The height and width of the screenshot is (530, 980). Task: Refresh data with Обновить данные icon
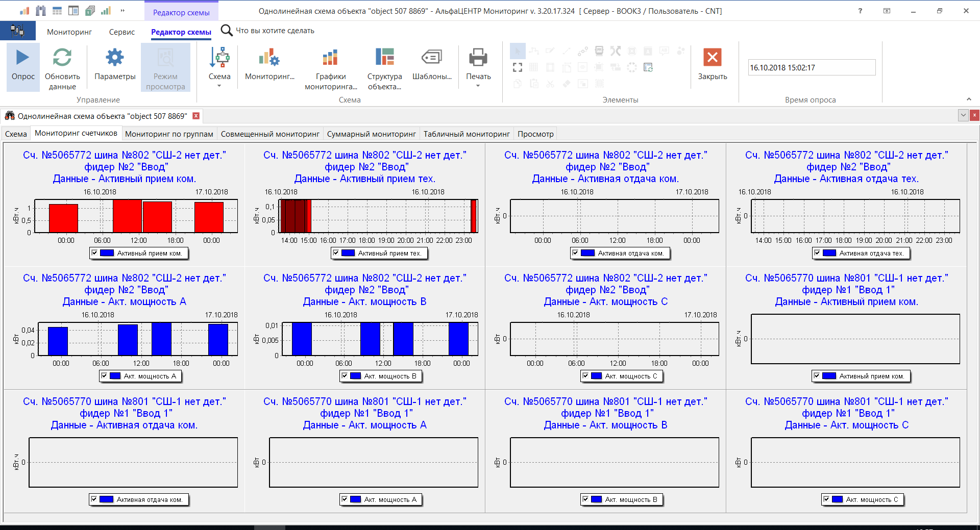pyautogui.click(x=62, y=58)
